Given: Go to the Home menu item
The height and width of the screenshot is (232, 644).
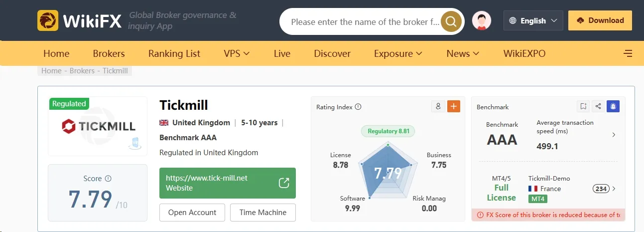Looking at the screenshot, I should coord(56,53).
